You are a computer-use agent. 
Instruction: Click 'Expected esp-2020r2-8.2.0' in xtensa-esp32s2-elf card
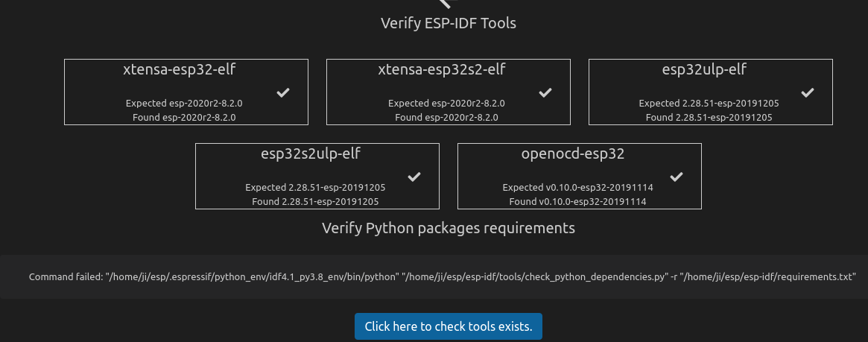pyautogui.click(x=446, y=104)
